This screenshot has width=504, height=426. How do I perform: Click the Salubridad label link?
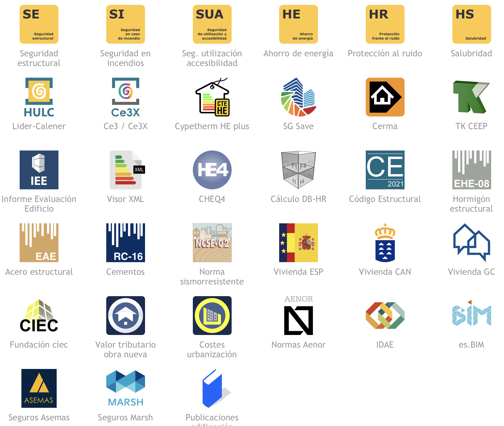pyautogui.click(x=471, y=53)
